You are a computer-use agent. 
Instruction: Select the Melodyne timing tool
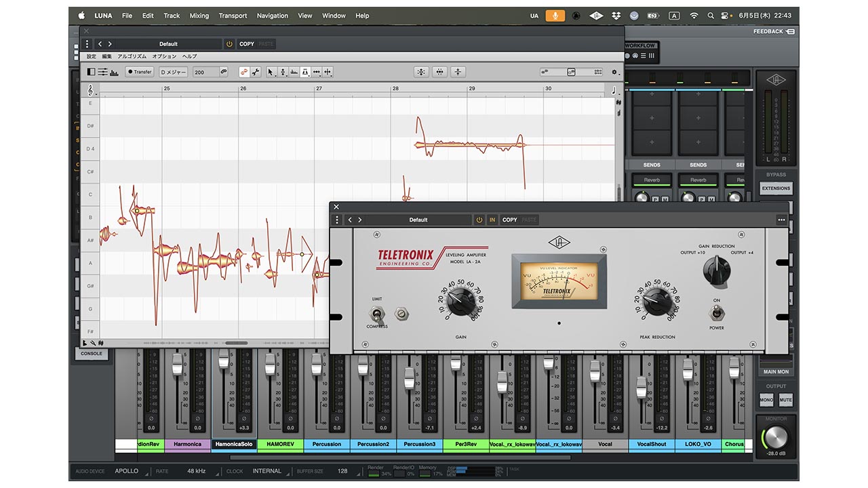click(x=317, y=72)
